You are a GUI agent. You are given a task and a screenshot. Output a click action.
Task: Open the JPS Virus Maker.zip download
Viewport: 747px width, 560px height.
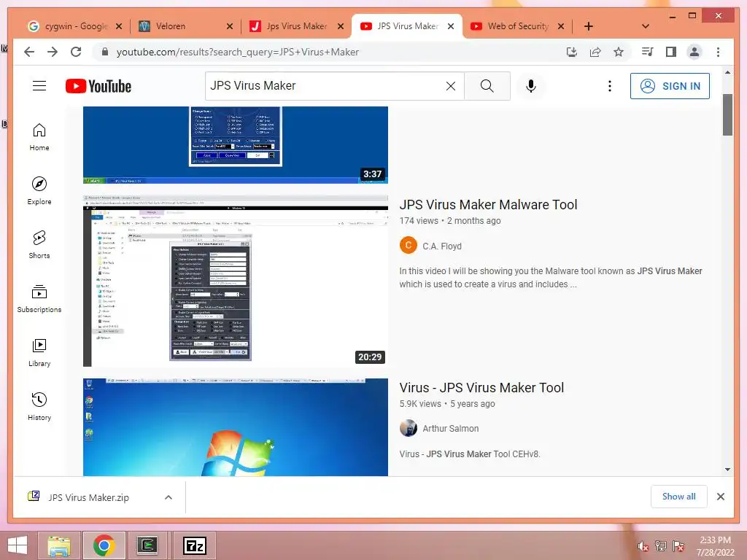click(88, 497)
